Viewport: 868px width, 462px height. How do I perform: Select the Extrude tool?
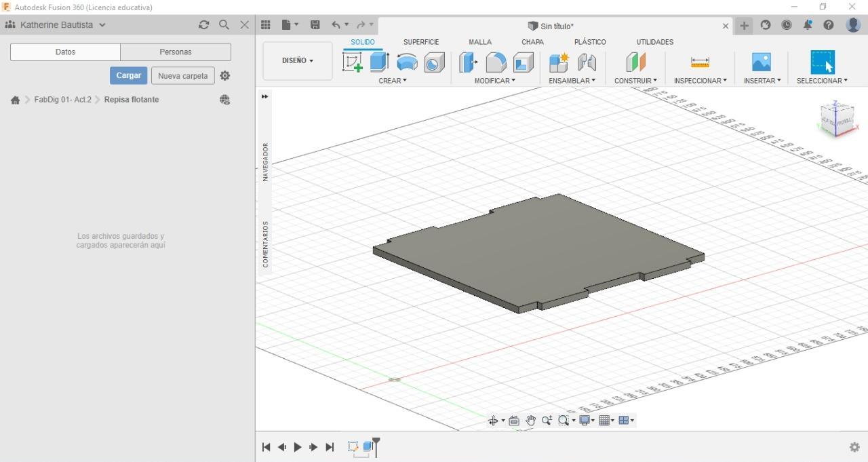pos(379,62)
